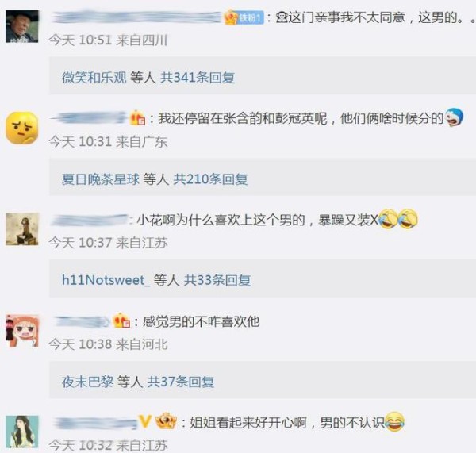Open the monkey painting avatar
The height and width of the screenshot is (453, 476).
[22, 229]
